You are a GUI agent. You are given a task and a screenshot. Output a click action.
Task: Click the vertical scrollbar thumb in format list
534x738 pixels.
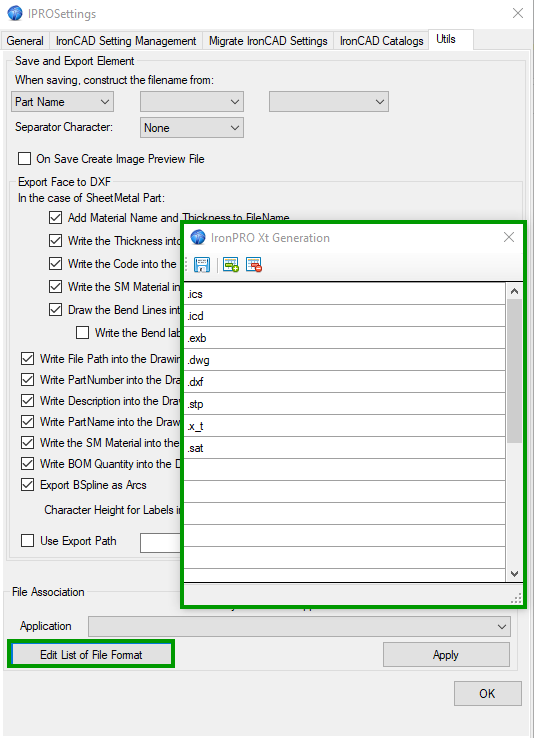click(514, 370)
